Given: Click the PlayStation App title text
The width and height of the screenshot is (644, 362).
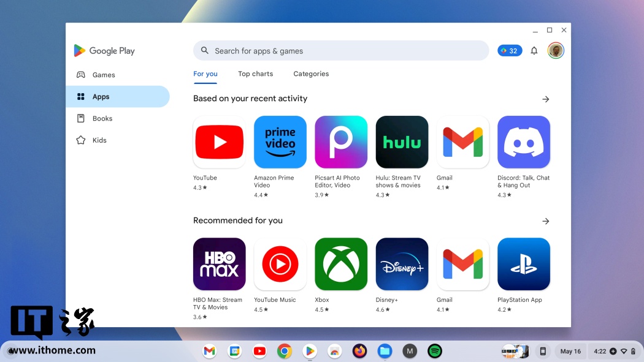Looking at the screenshot, I should 519,300.
